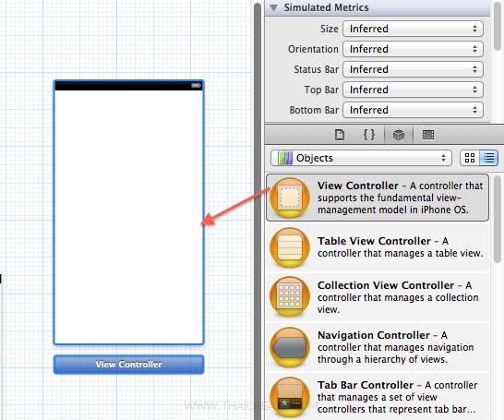
Task: Click the Simulated Metrics header text
Action: click(x=326, y=7)
